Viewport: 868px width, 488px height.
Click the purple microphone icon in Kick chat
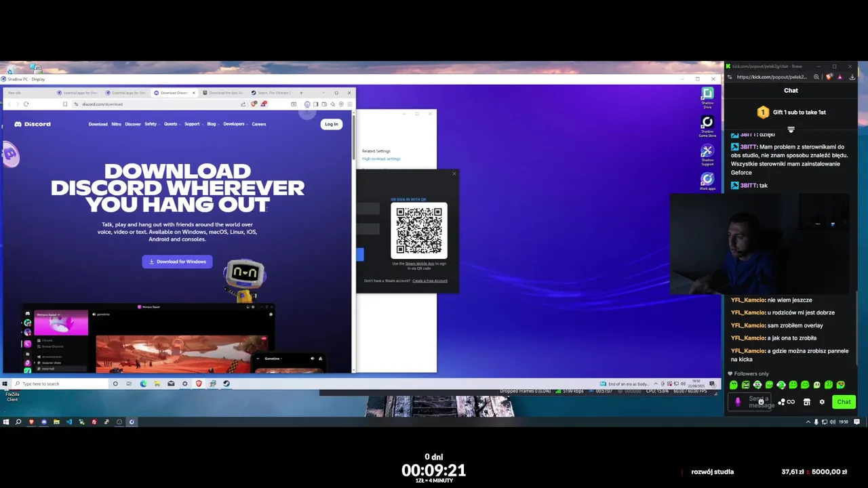pos(738,402)
